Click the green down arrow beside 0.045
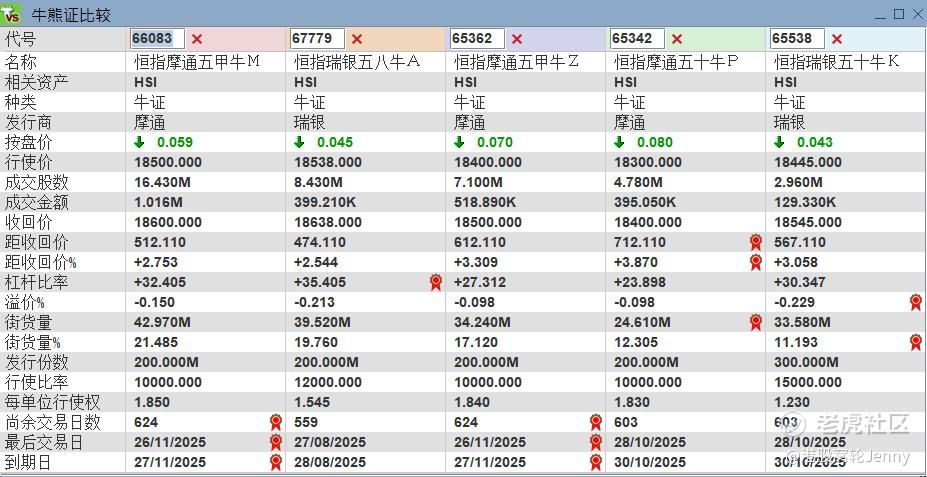 pos(299,142)
